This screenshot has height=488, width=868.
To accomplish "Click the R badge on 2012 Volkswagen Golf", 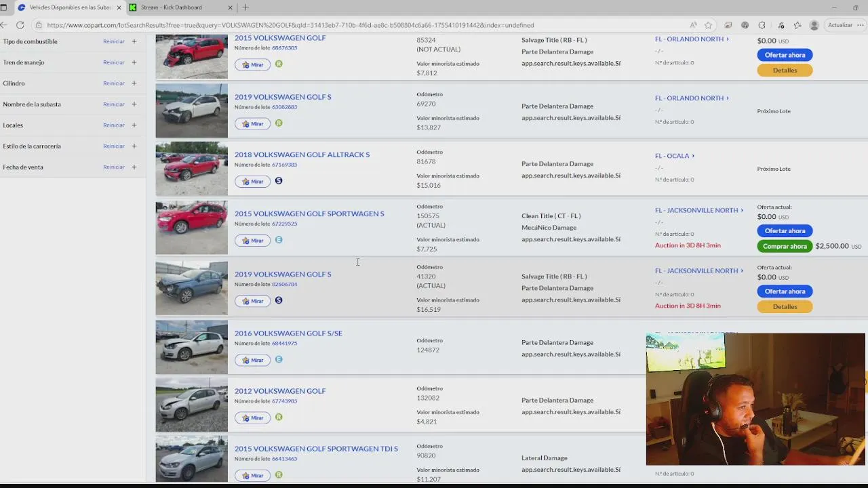I will click(279, 418).
